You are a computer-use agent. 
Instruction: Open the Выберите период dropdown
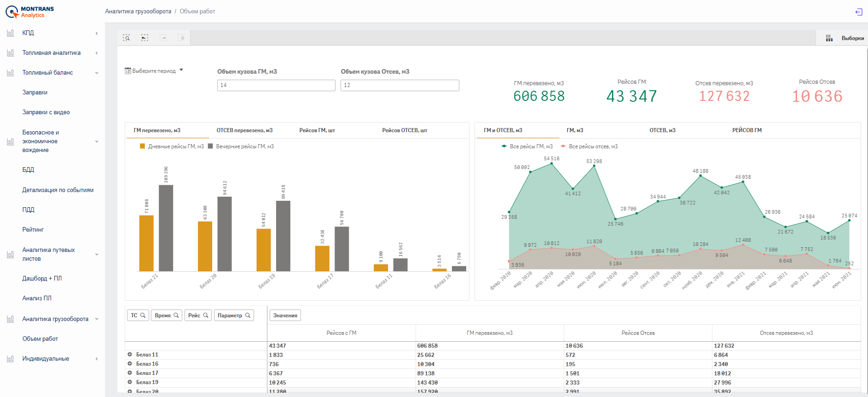154,71
